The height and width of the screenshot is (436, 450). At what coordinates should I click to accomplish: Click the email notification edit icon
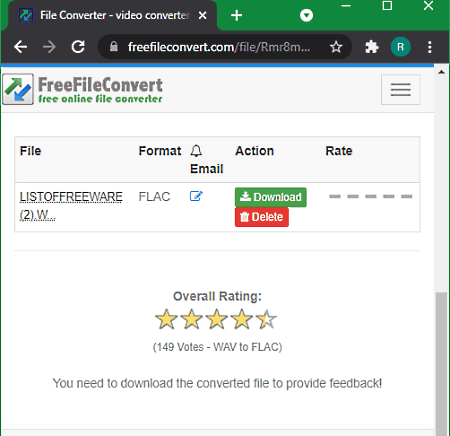point(196,196)
